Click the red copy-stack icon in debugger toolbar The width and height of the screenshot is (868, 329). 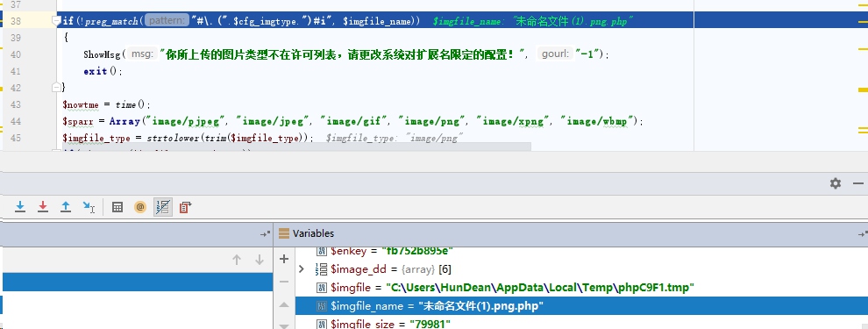pyautogui.click(x=186, y=207)
